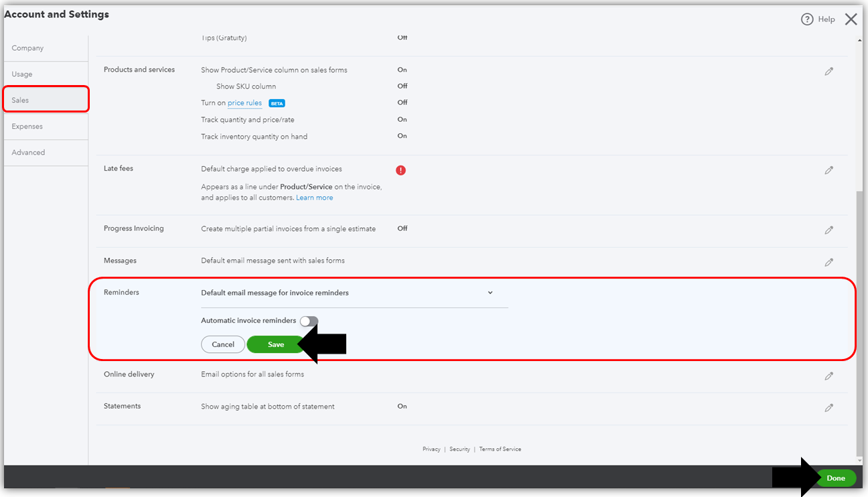Screen dimensions: 868x497
Task: Edit Progress Invoicing pencil icon
Action: click(x=828, y=230)
